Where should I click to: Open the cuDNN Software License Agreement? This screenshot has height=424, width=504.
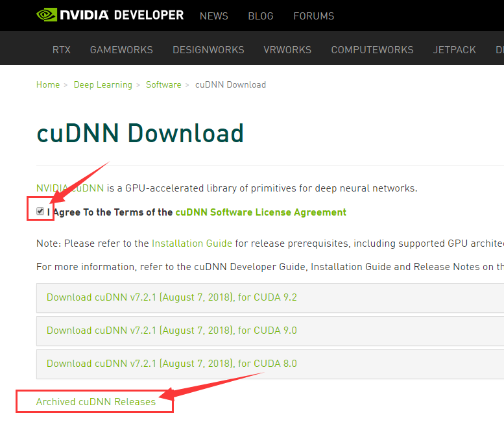(261, 212)
